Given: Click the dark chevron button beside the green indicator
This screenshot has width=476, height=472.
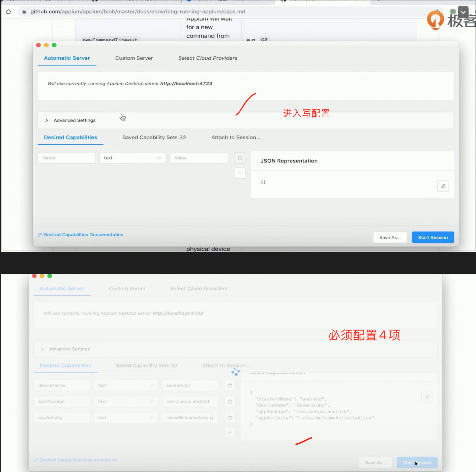Looking at the screenshot, I should click(463, 12).
